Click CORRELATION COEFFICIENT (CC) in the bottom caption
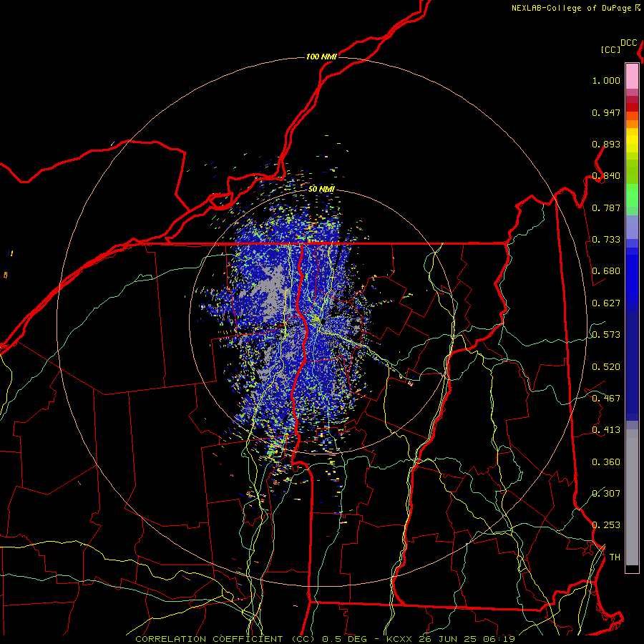 pyautogui.click(x=225, y=639)
